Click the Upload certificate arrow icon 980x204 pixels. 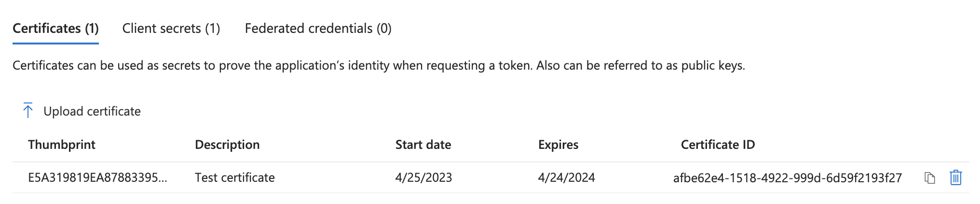(28, 111)
